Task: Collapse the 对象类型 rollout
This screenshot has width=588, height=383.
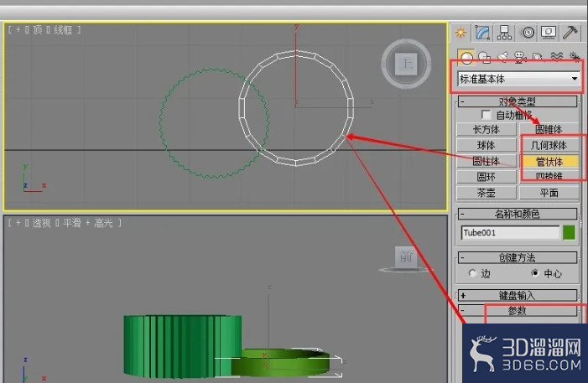Action: 518,101
